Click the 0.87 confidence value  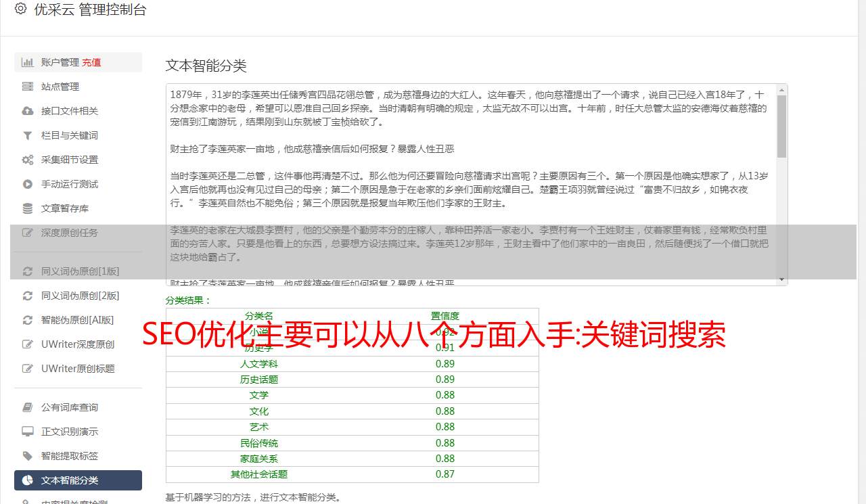pos(445,474)
